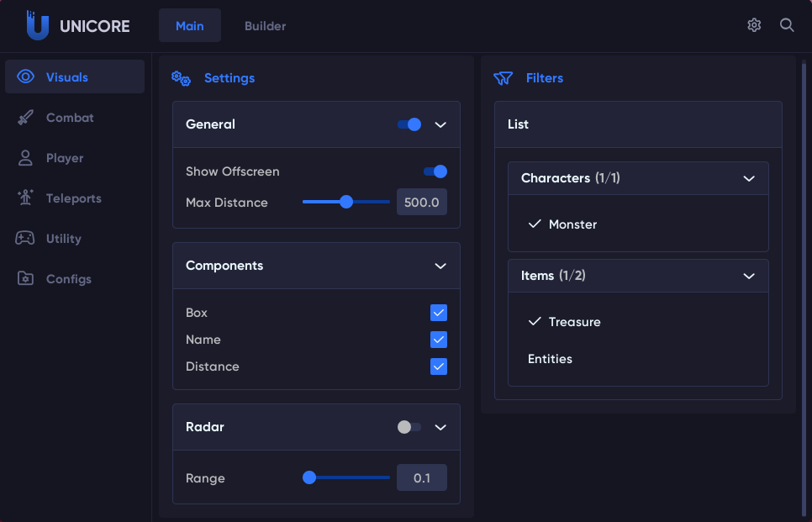The height and width of the screenshot is (522, 812).
Task: Click the search magnifier icon
Action: 787,25
